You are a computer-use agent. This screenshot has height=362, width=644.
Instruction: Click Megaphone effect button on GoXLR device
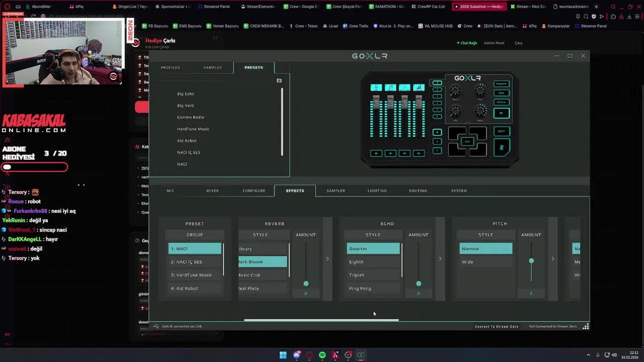tap(502, 83)
